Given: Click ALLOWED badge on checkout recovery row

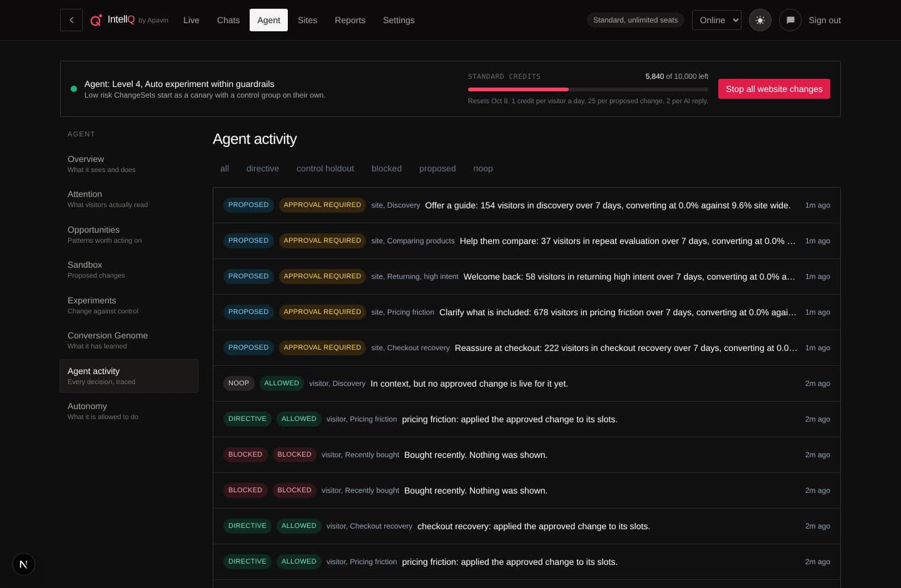Looking at the screenshot, I should pos(299,526).
